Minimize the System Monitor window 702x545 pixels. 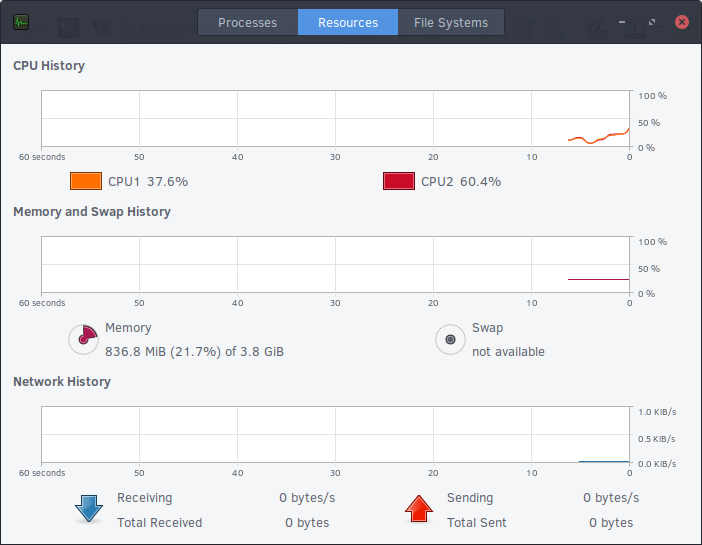(x=622, y=21)
